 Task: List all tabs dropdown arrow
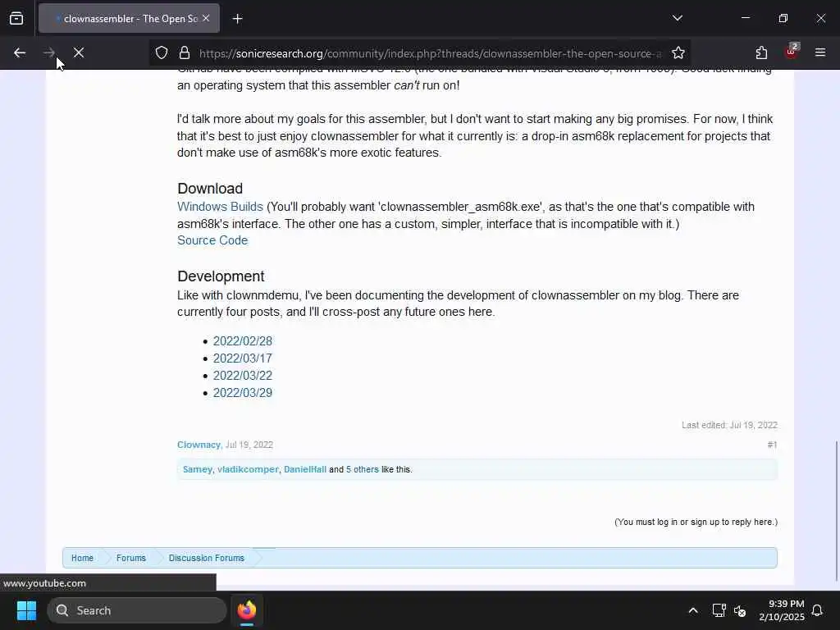coord(677,18)
